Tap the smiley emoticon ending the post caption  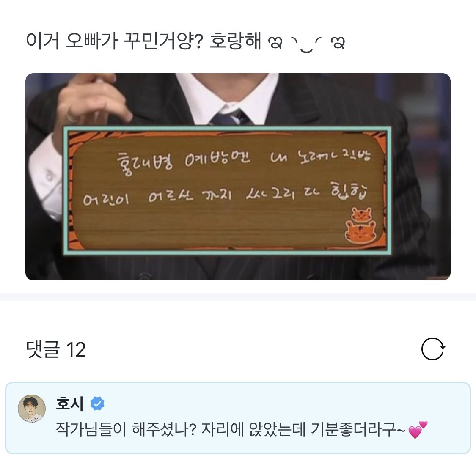click(x=307, y=43)
